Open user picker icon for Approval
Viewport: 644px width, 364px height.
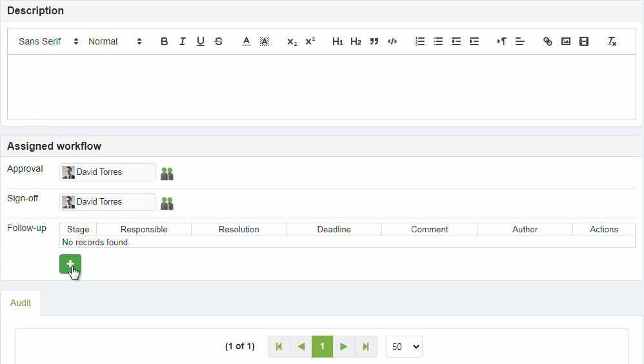tap(166, 174)
